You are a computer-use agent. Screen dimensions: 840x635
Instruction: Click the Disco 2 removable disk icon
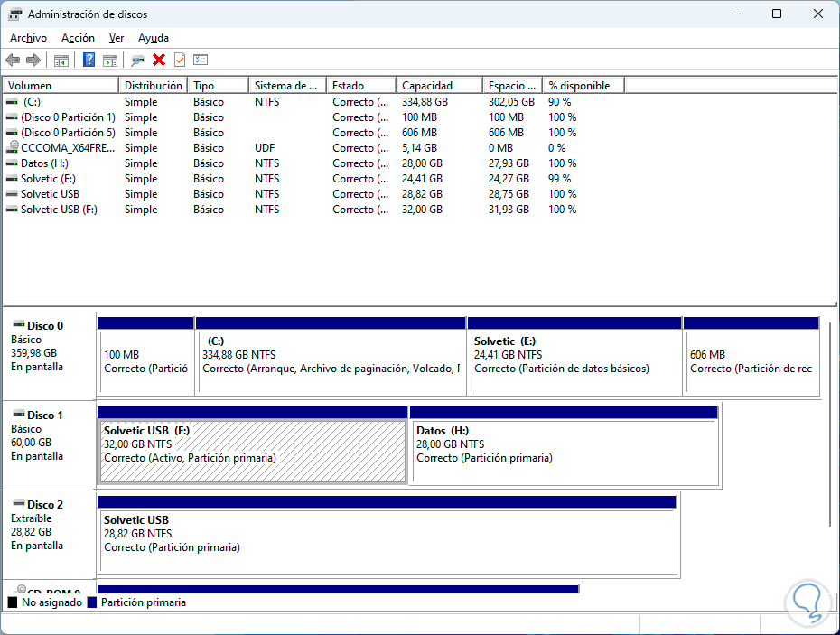[x=19, y=504]
